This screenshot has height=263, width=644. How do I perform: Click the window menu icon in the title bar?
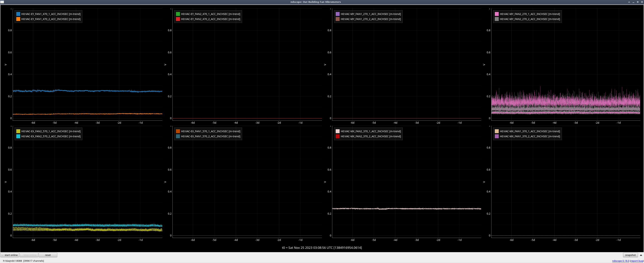(2, 2)
